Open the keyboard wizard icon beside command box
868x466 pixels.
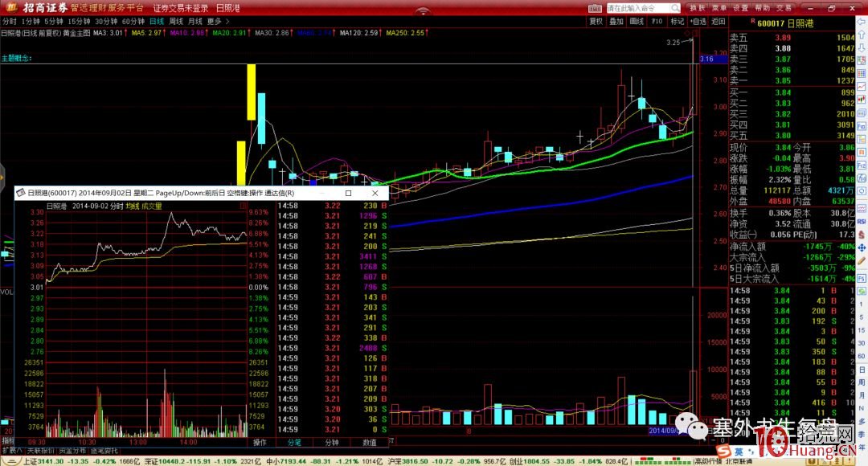(x=595, y=8)
